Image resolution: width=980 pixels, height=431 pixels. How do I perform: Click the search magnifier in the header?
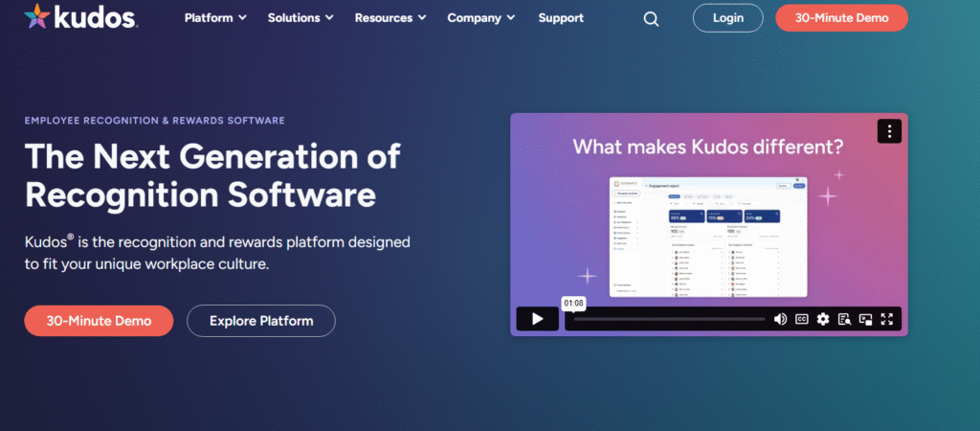pyautogui.click(x=652, y=18)
